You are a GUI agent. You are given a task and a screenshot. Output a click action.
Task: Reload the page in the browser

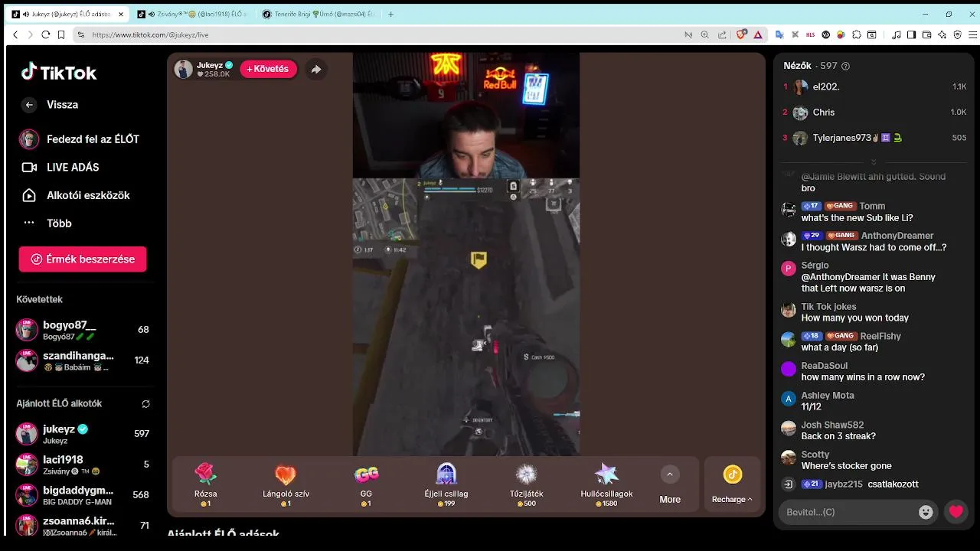[x=45, y=34]
